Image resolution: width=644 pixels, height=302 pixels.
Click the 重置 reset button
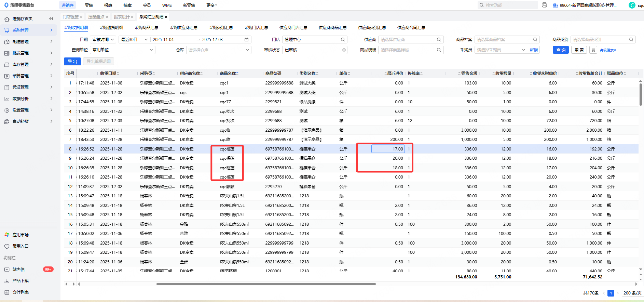pos(579,50)
